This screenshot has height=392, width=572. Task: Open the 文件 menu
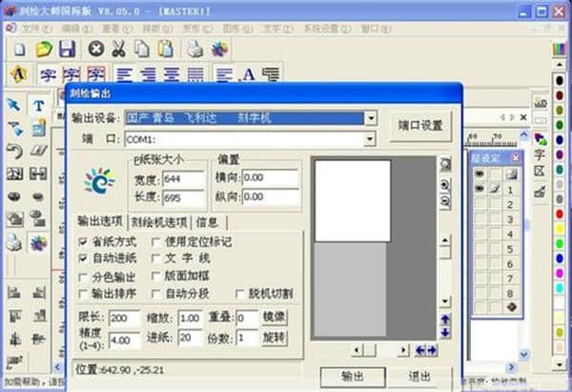click(x=36, y=29)
